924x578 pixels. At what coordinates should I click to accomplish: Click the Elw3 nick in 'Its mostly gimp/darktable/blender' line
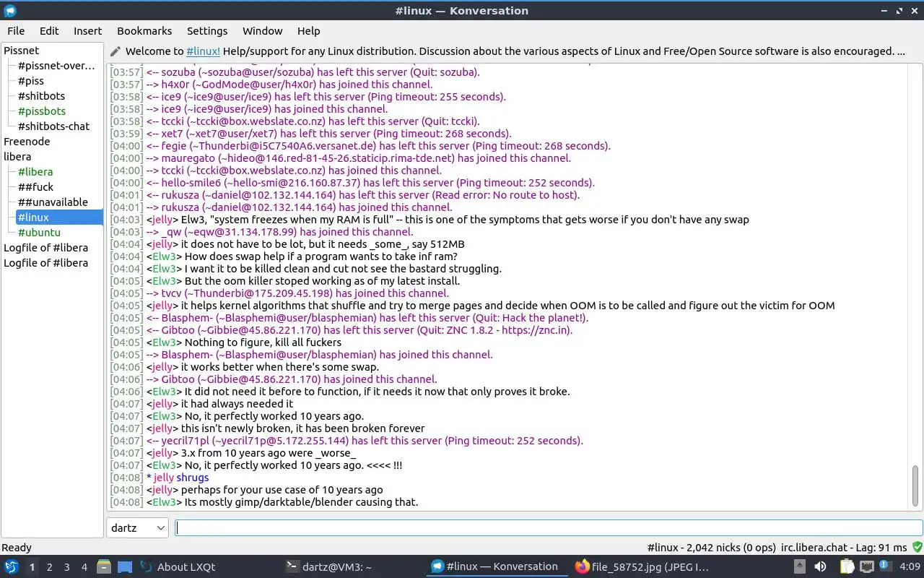[x=164, y=502]
